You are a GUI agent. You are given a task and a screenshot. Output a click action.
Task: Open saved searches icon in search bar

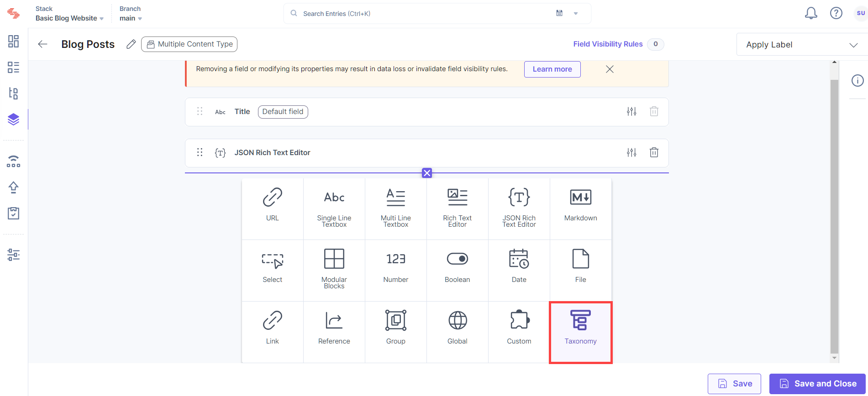coord(559,13)
